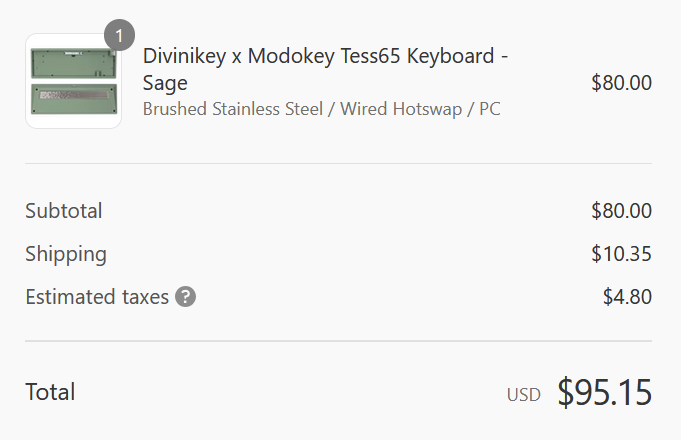Click the Total label
The image size is (681, 440).
pos(50,392)
